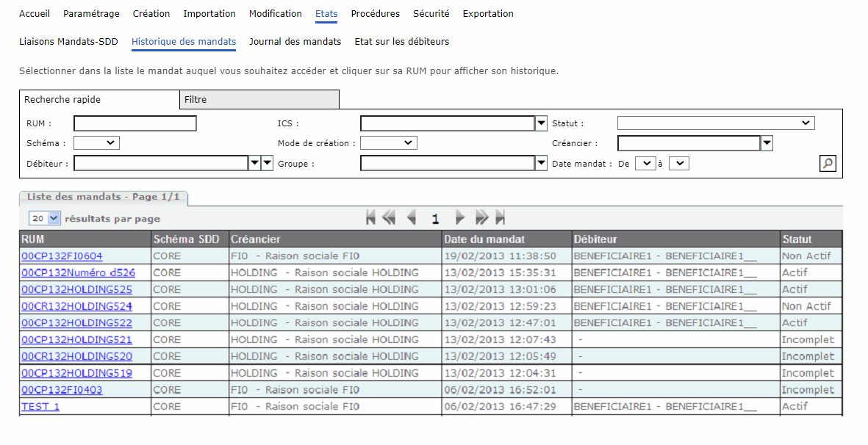Open the Etats menu
The height and width of the screenshot is (445, 868).
[326, 14]
